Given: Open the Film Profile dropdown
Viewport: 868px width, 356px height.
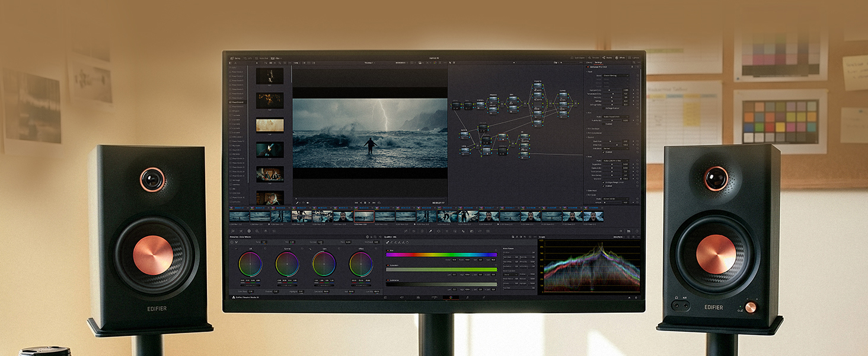Looking at the screenshot, I should [x=616, y=117].
